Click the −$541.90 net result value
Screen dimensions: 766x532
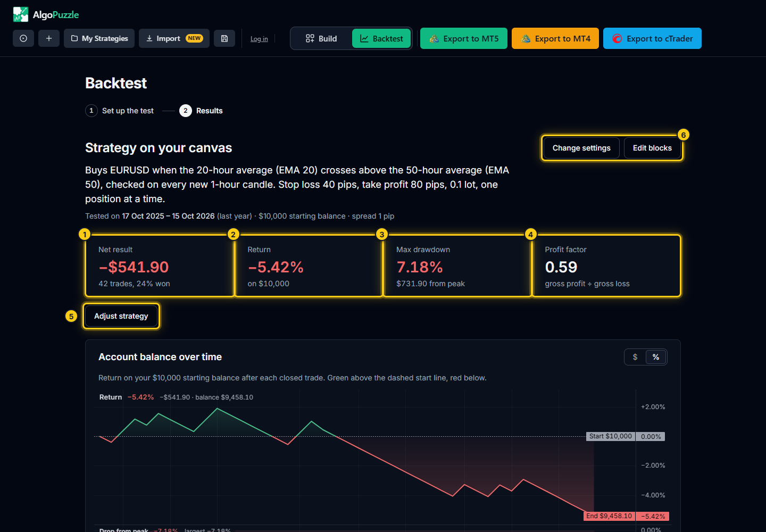(134, 267)
